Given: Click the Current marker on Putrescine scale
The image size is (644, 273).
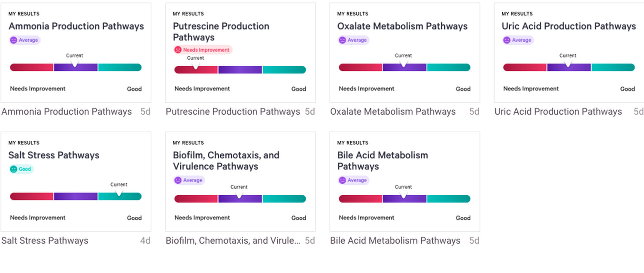Looking at the screenshot, I should pyautogui.click(x=196, y=67).
